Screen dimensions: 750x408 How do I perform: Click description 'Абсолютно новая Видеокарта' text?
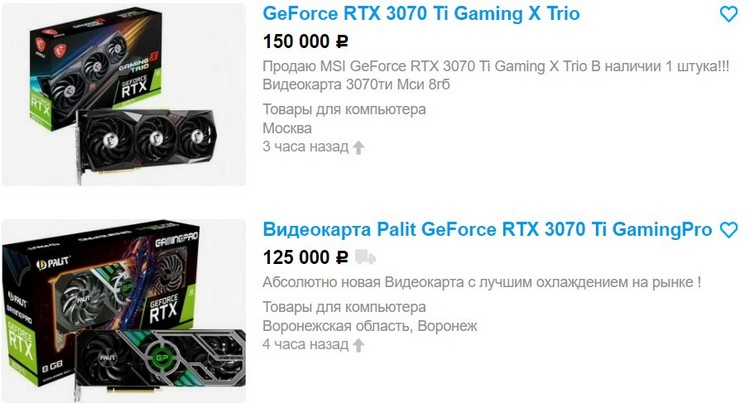tap(482, 282)
